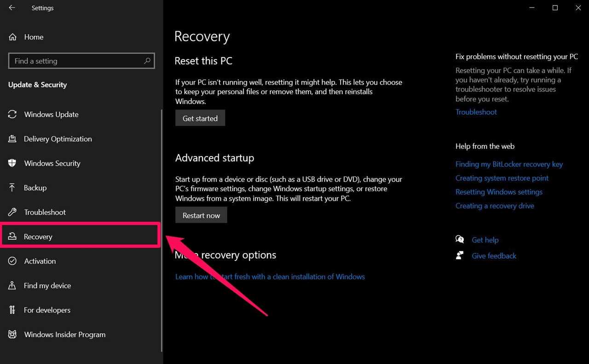Image resolution: width=589 pixels, height=364 pixels.
Task: Open 'Finding my BitLocker recovery key' link
Action: [509, 164]
